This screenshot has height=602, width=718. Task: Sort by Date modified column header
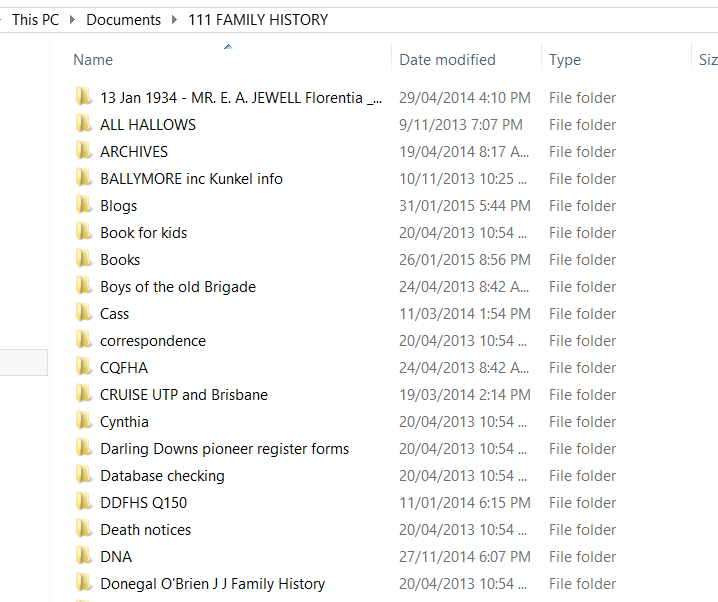[447, 60]
